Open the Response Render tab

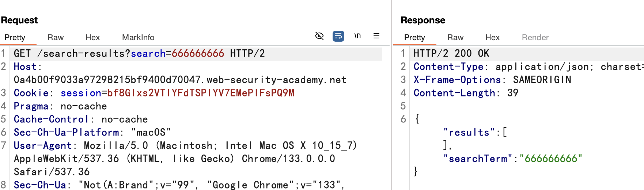pyautogui.click(x=535, y=37)
